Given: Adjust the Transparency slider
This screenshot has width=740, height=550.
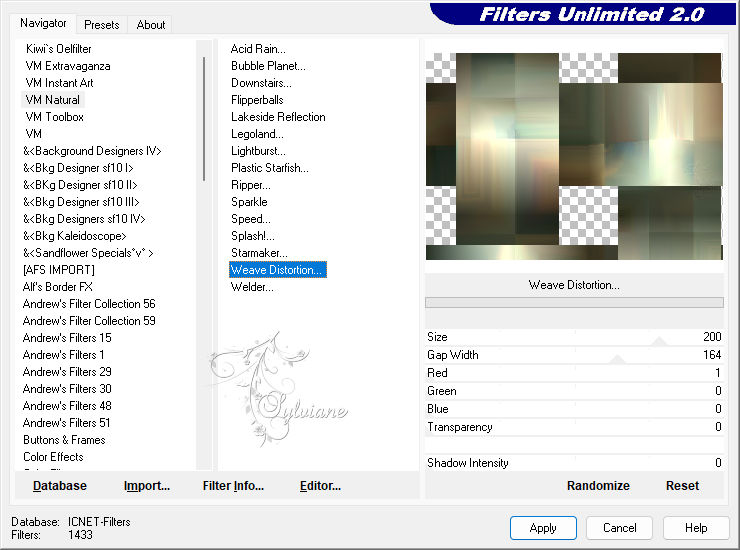Looking at the screenshot, I should (574, 427).
